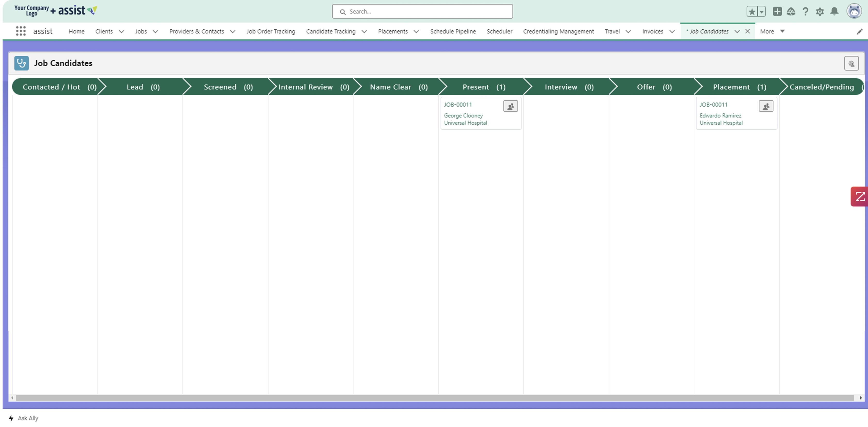Click the global actions plus icon
Image resolution: width=868 pixels, height=427 pixels.
tap(777, 11)
